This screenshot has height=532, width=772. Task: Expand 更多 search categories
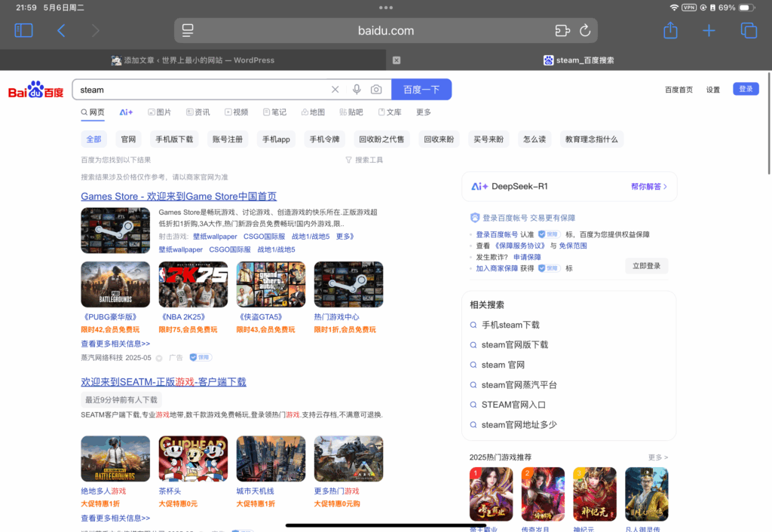coord(424,112)
